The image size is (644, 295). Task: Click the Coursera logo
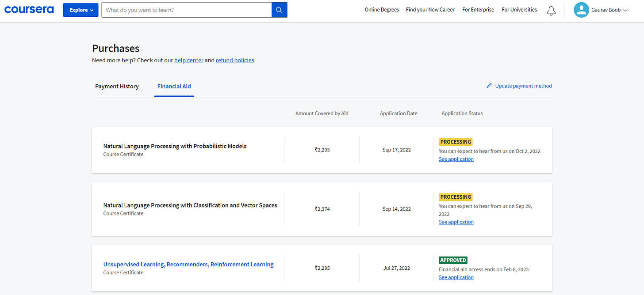(x=29, y=10)
